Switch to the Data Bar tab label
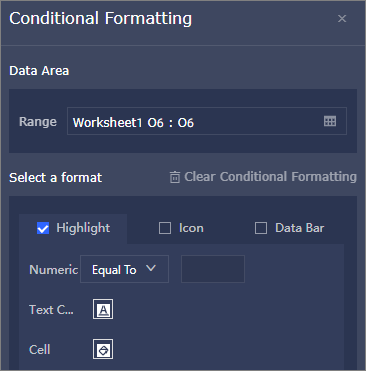The width and height of the screenshot is (366, 371). 299,228
